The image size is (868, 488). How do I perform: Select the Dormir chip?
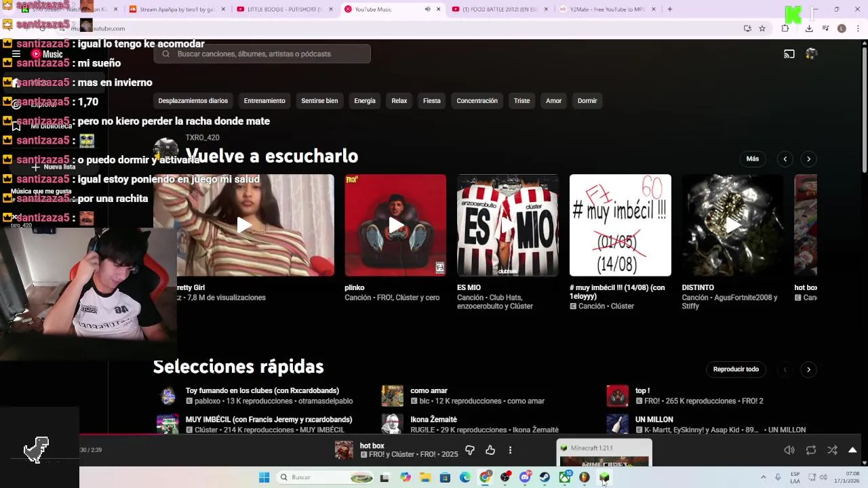click(x=587, y=101)
